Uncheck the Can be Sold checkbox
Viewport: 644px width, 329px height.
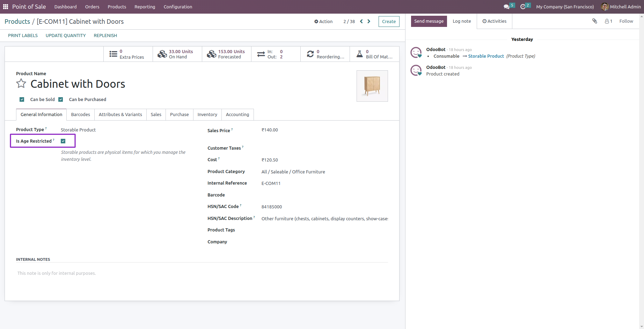(x=22, y=99)
